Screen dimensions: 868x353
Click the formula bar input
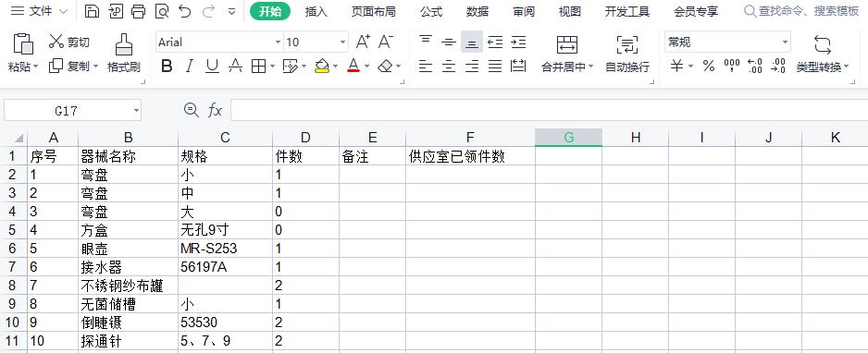pos(549,111)
